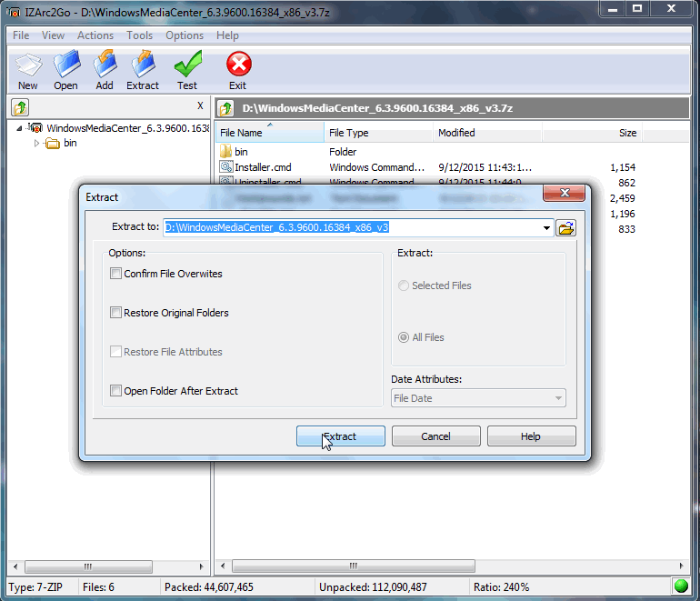This screenshot has height=601, width=700.
Task: Click the 'Ratio: 240%' status bar entry
Action: tap(501, 586)
